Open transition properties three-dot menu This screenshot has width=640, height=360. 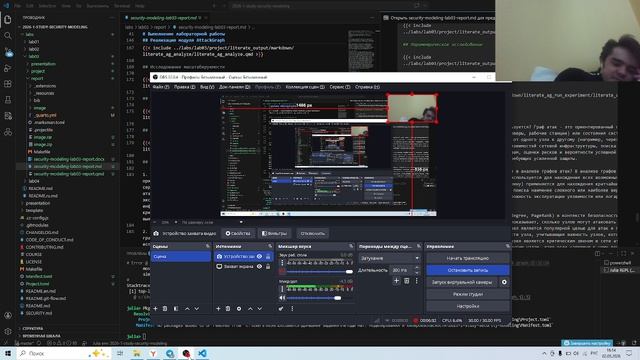417,281
